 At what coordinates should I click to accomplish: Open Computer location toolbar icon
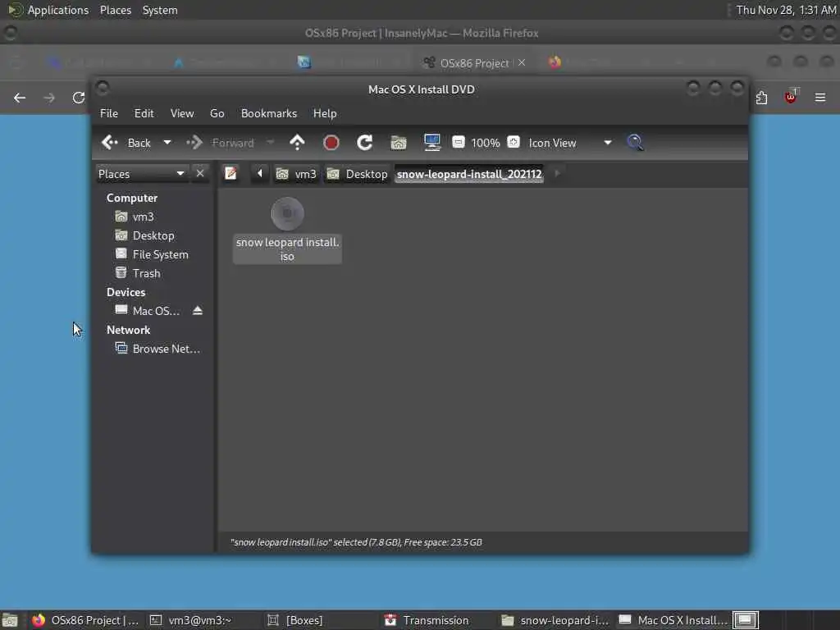click(431, 143)
